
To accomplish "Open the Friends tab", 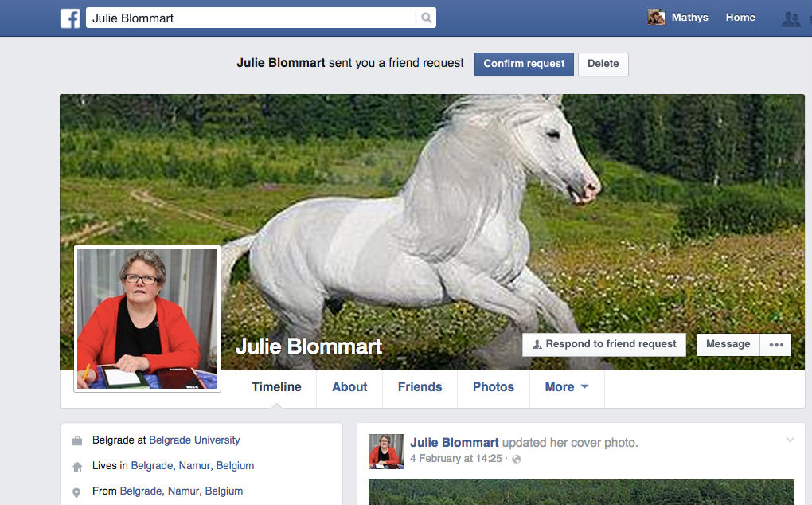I will (x=420, y=387).
